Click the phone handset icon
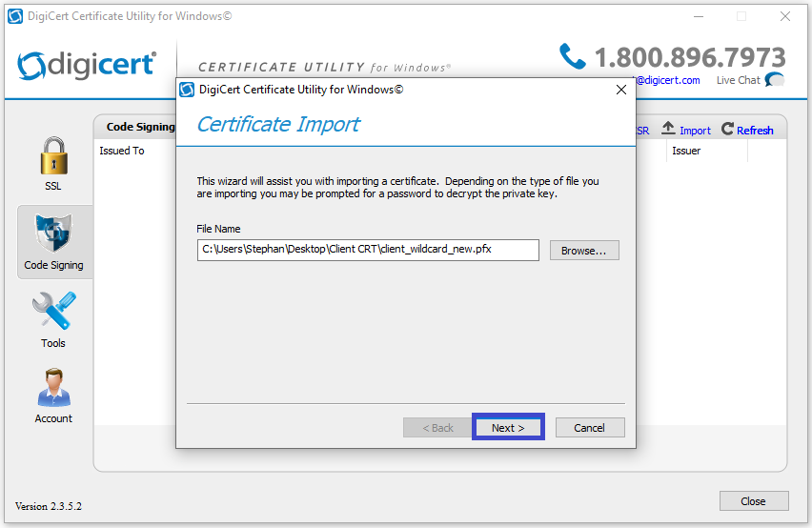The image size is (812, 528). click(572, 56)
